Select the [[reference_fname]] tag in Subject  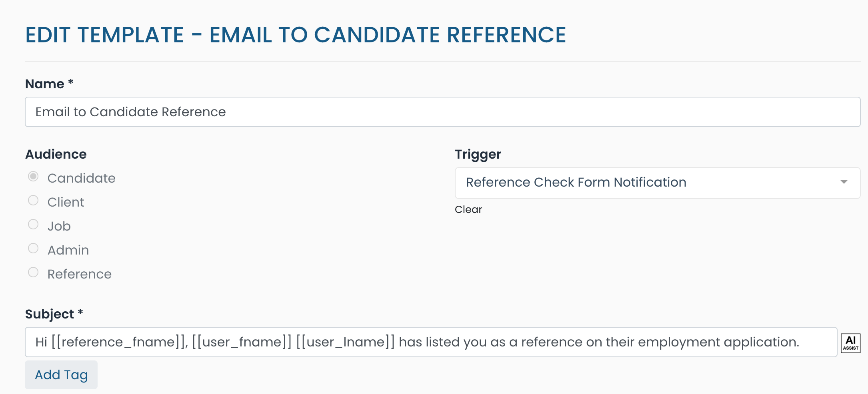click(x=116, y=342)
